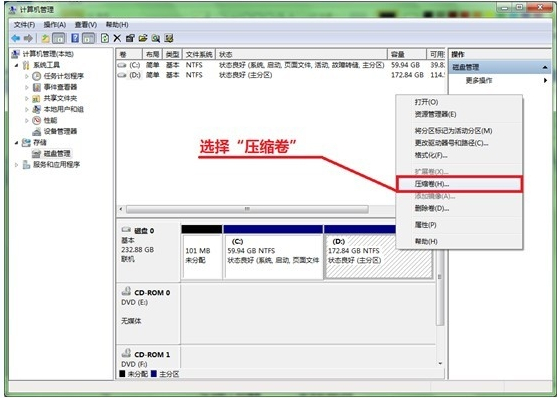Click the disk pane vertical scrollbar down arrow
The height and width of the screenshot is (398, 557).
click(x=440, y=364)
